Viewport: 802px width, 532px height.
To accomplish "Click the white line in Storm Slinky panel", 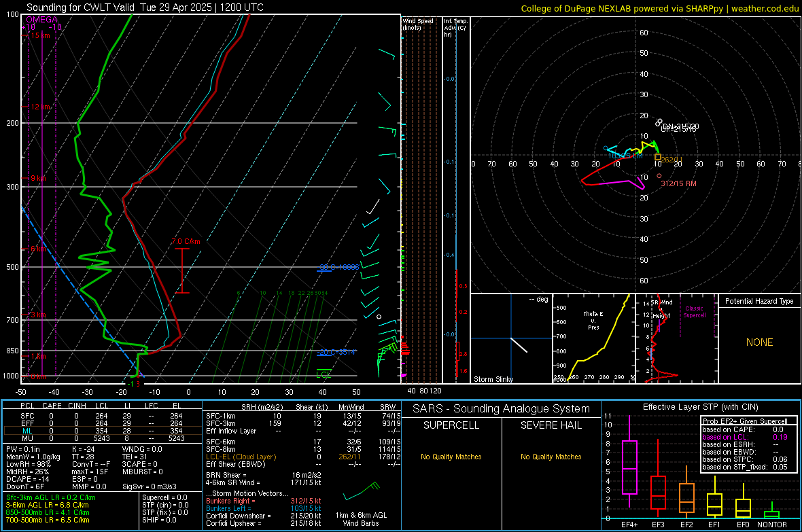I will click(x=519, y=344).
